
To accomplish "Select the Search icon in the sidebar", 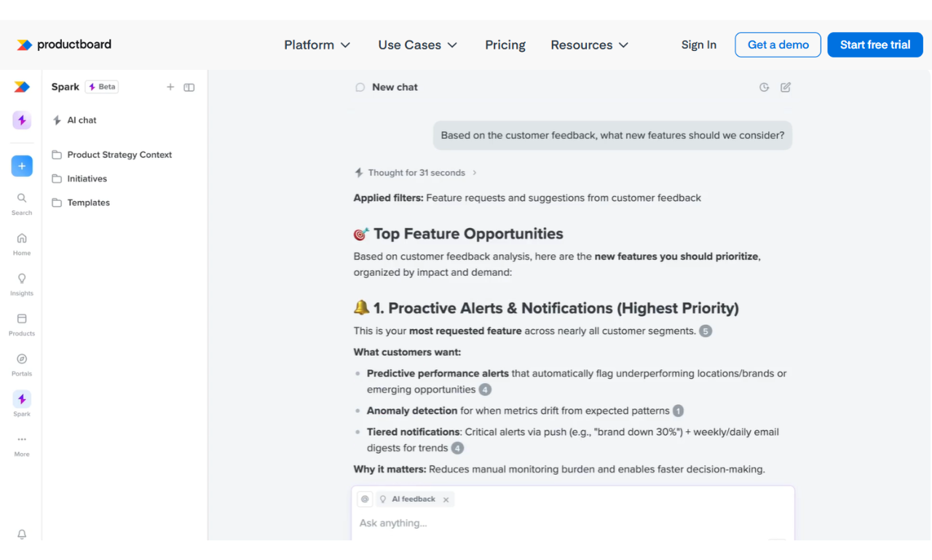I will (x=21, y=197).
